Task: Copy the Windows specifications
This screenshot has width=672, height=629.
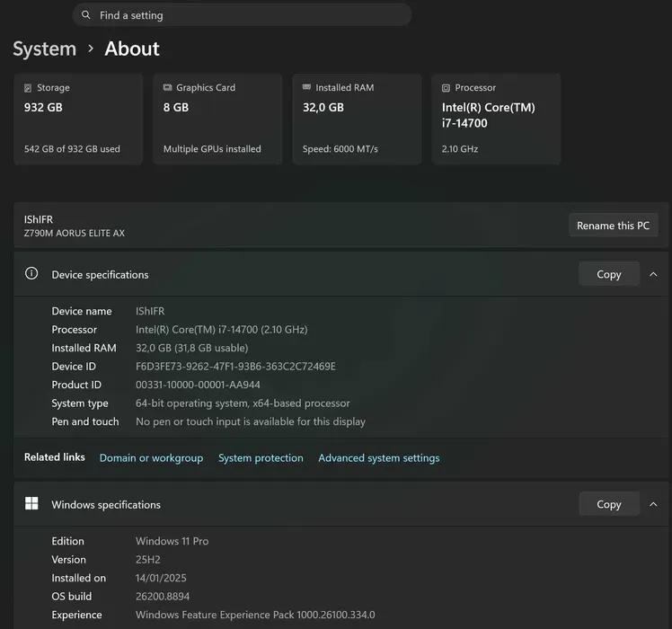Action: (609, 504)
